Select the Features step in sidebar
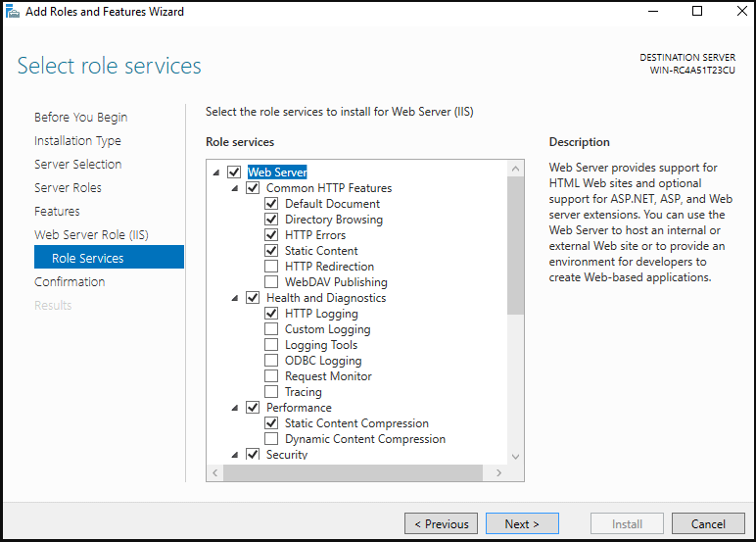 tap(57, 212)
